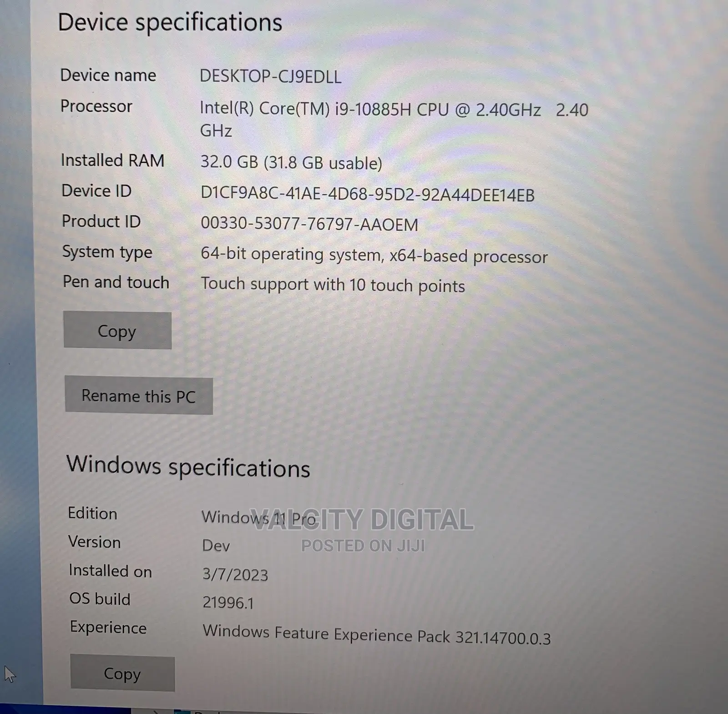Click the Installed RAM label

point(113,160)
